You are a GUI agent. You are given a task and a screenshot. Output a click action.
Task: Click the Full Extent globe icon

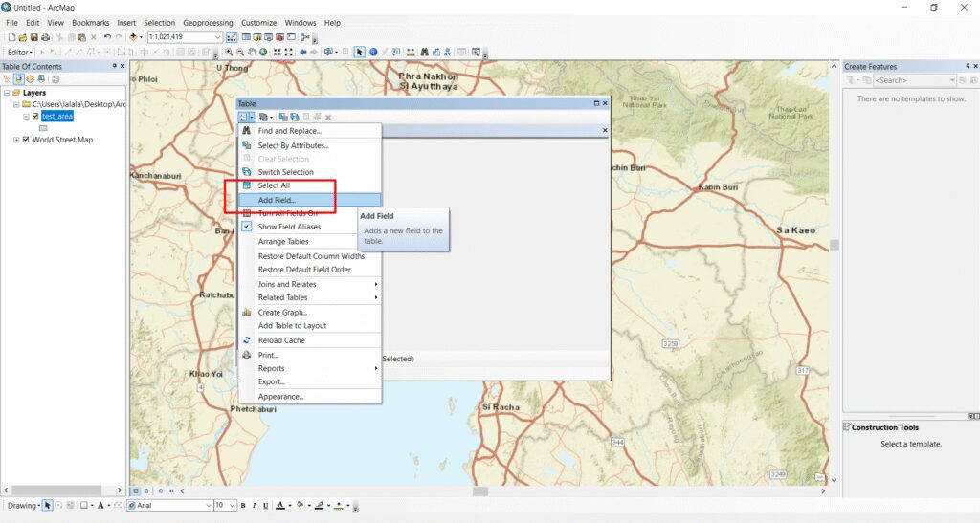[x=263, y=53]
